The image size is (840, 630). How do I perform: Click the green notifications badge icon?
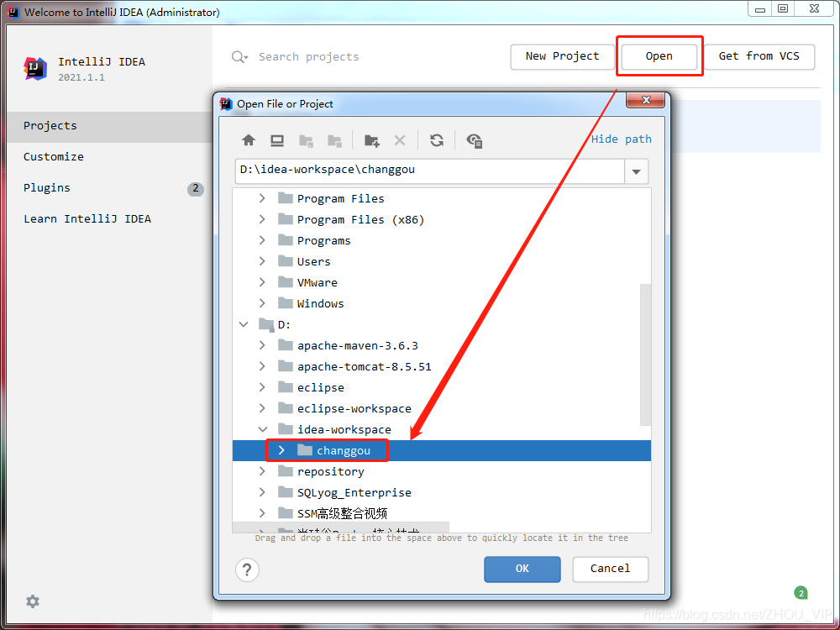point(801,593)
